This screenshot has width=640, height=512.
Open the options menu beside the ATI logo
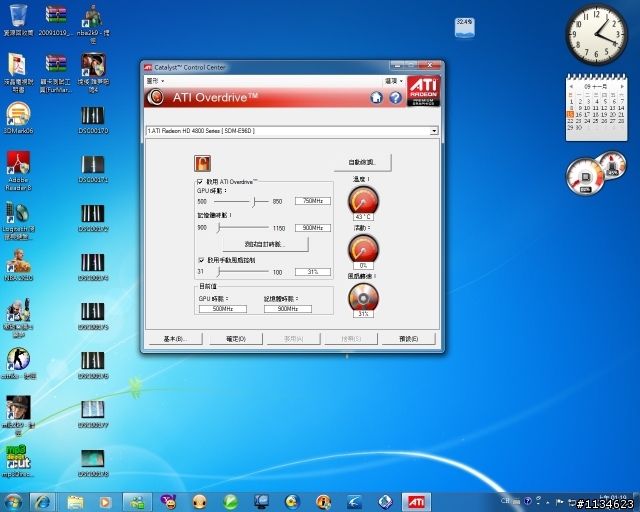[393, 81]
